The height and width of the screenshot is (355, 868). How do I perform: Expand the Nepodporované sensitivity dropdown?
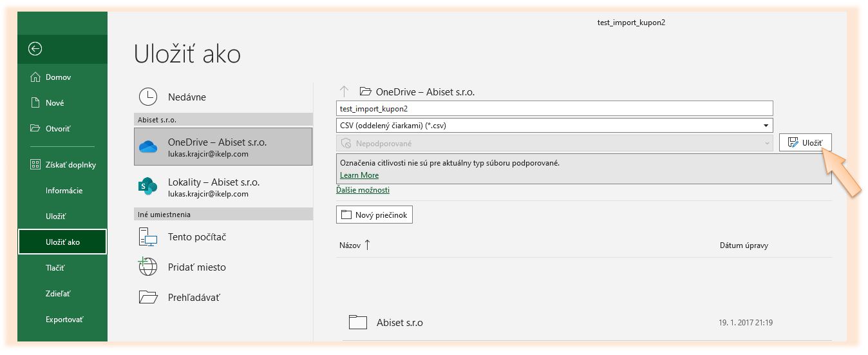(x=766, y=143)
